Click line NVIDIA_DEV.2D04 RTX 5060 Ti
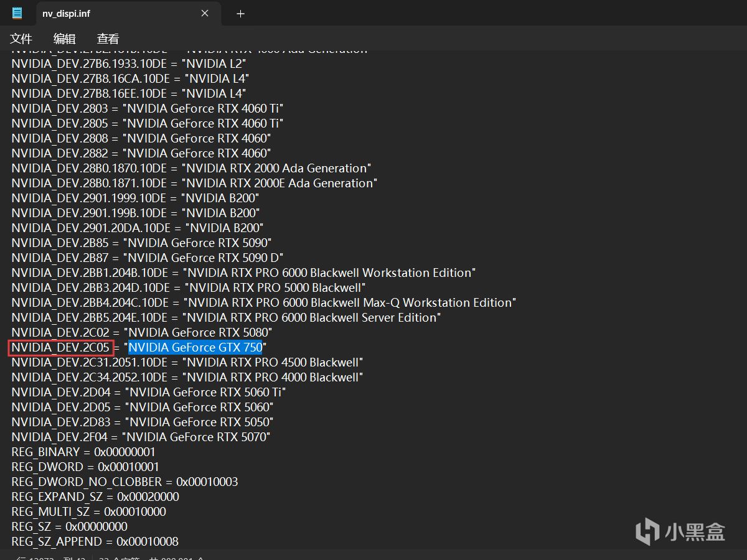This screenshot has width=747, height=560. coord(148,392)
